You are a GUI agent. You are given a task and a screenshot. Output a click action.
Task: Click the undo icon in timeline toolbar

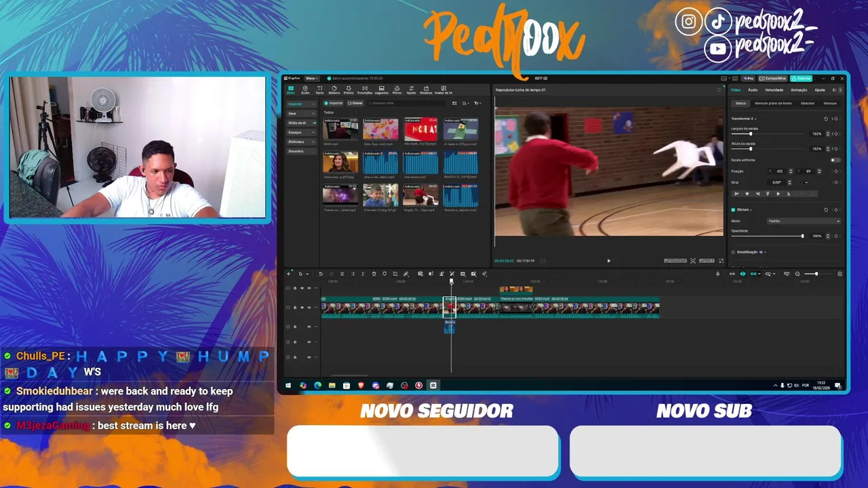tap(321, 274)
